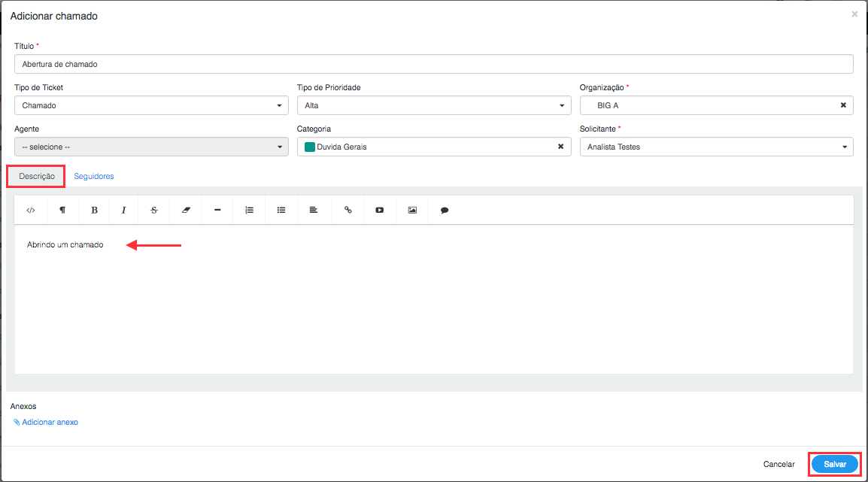Viewport: 868px width, 482px height.
Task: Expand Tipo de Prioridade dropdown
Action: pyautogui.click(x=434, y=105)
